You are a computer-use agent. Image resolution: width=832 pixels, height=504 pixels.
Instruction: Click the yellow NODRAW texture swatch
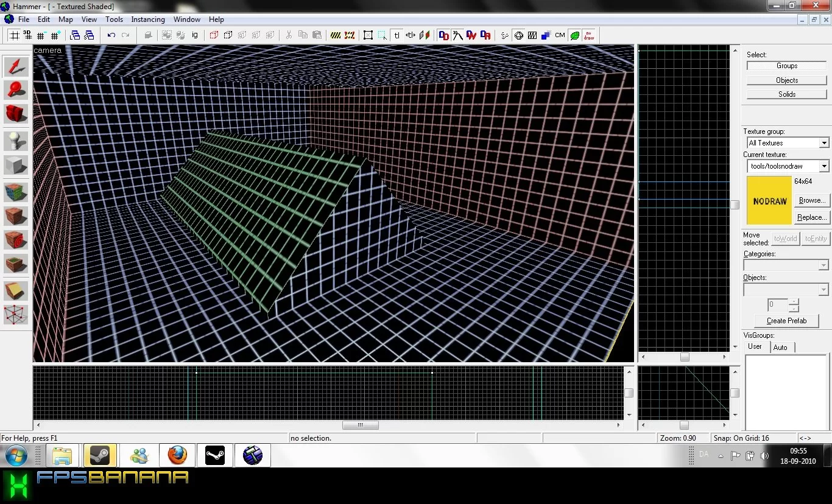click(769, 200)
